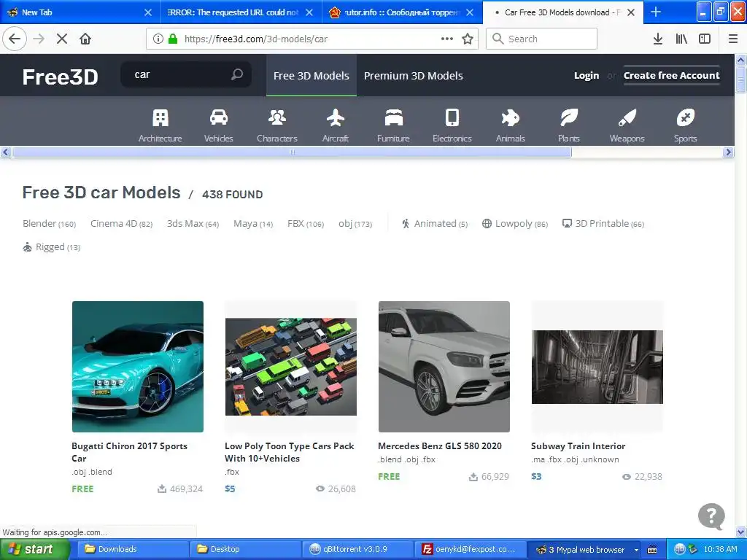Open the Bugatti Chiron thumbnail
Image resolution: width=747 pixels, height=560 pixels.
(x=138, y=367)
